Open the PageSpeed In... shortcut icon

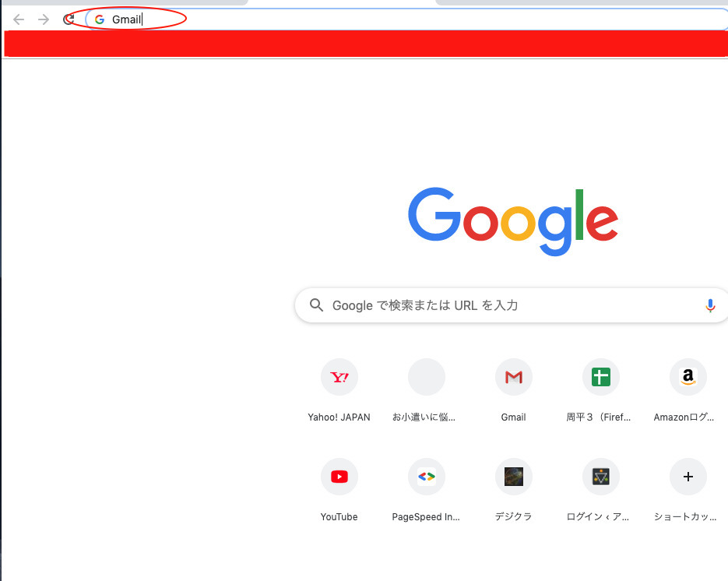426,477
